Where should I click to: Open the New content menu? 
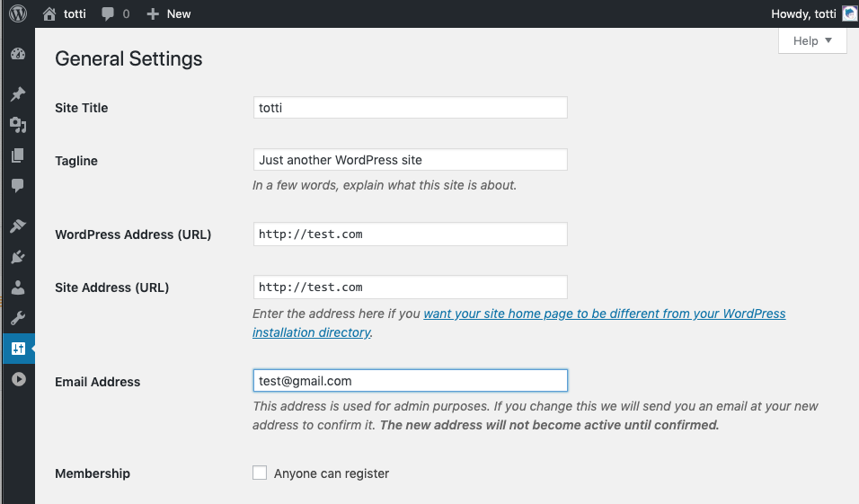click(x=169, y=13)
